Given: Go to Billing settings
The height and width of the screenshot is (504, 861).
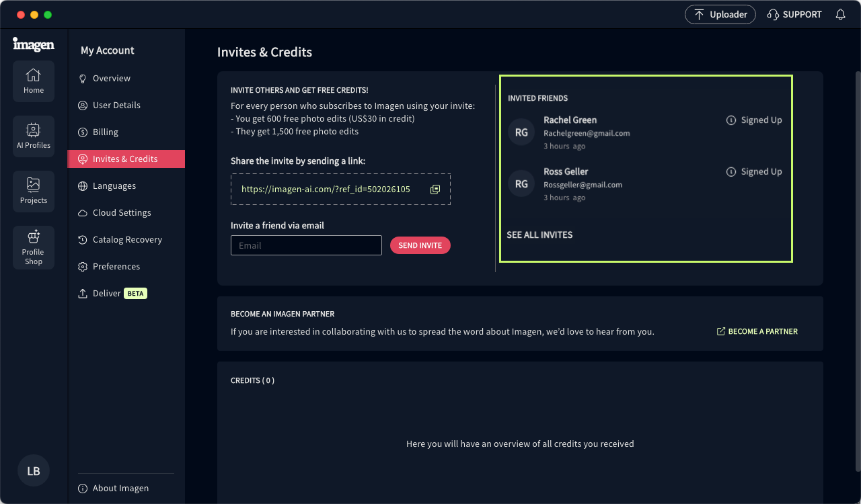Looking at the screenshot, I should point(126,132).
